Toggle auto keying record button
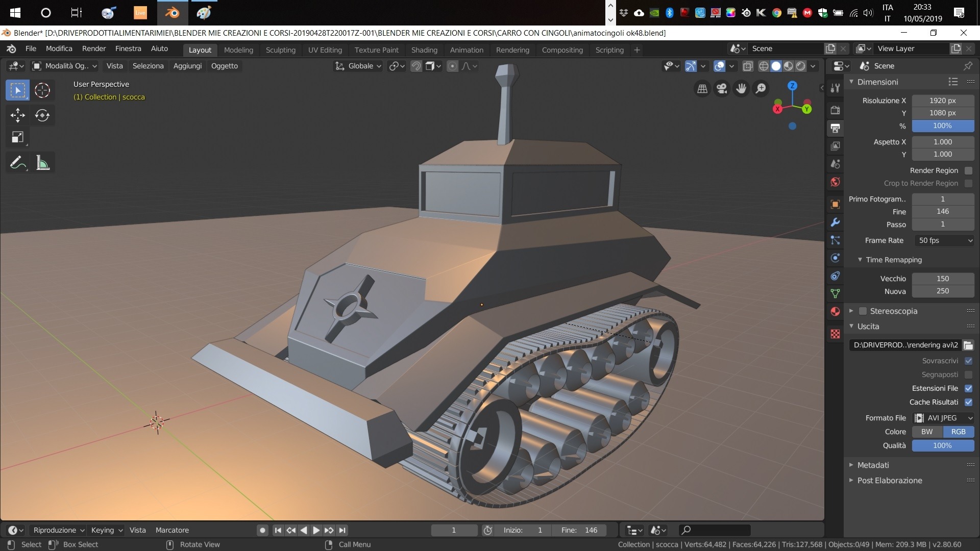This screenshot has height=551, width=980. [262, 530]
